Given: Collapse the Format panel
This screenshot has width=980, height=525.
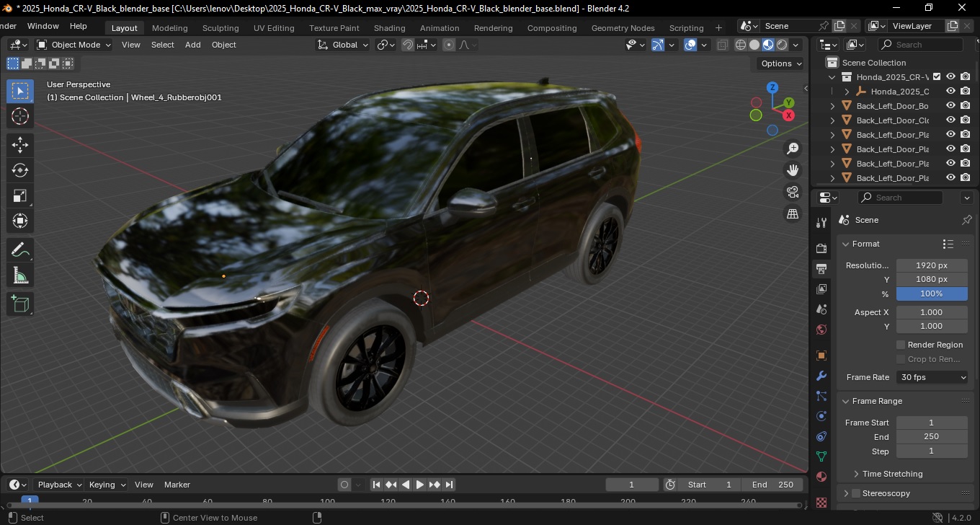Looking at the screenshot, I should 847,244.
